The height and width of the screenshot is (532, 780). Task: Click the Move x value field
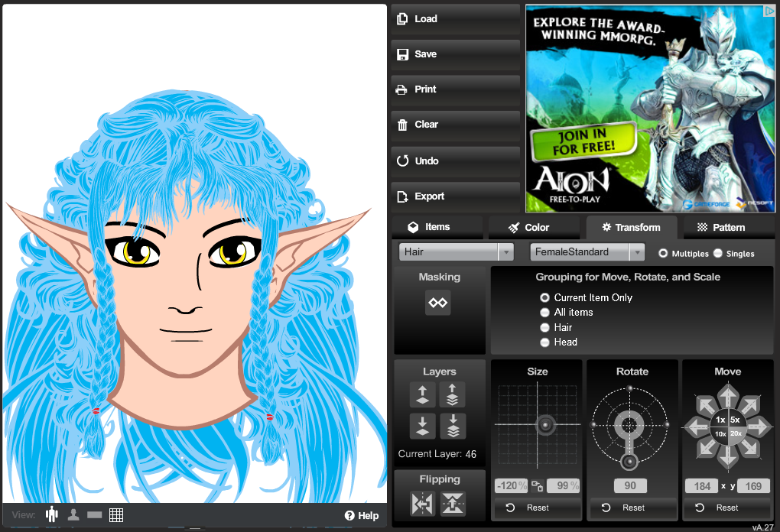(702, 486)
